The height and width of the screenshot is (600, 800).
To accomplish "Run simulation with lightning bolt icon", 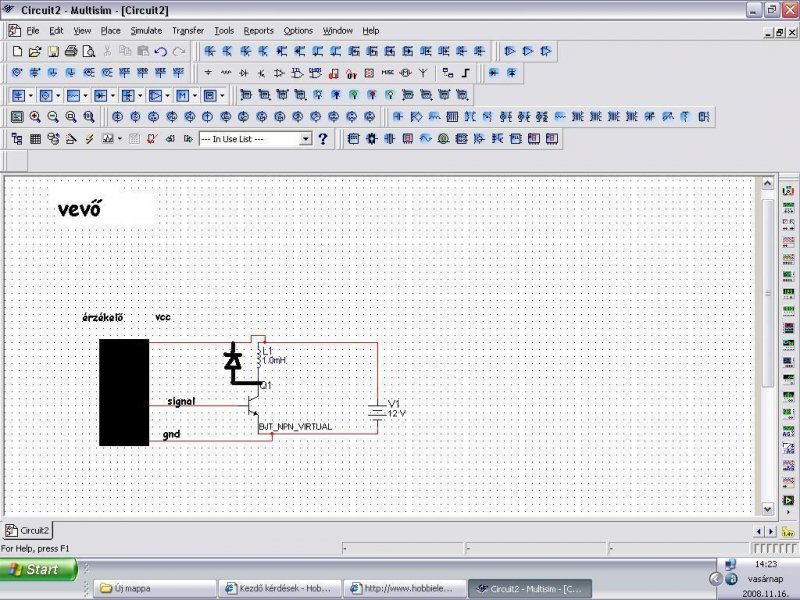I will point(89,139).
